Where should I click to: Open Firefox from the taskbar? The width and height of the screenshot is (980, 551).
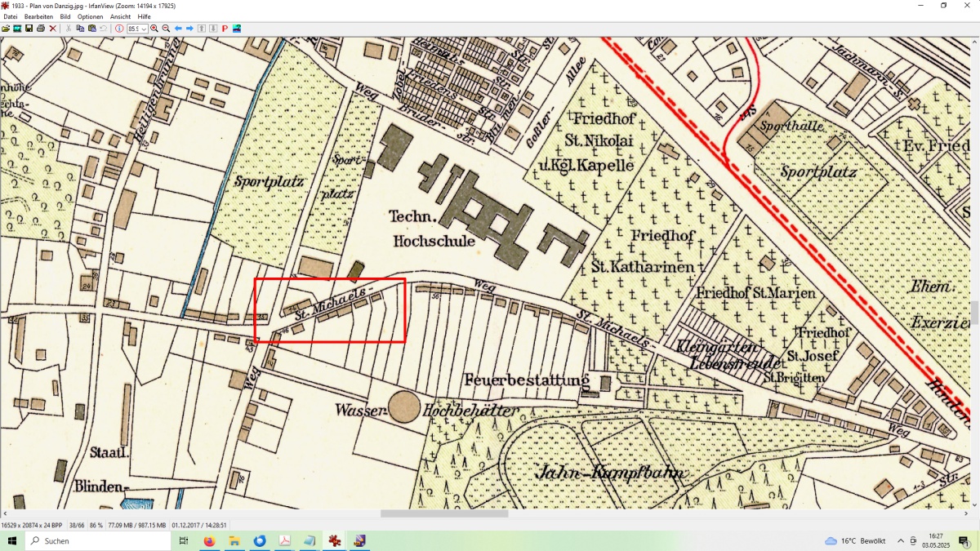(209, 540)
